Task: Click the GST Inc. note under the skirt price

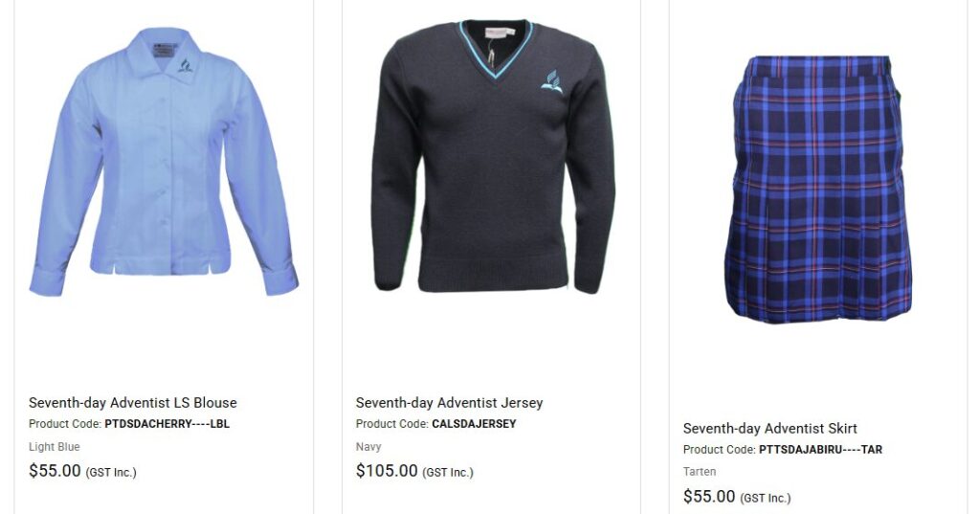Action: pos(766,499)
